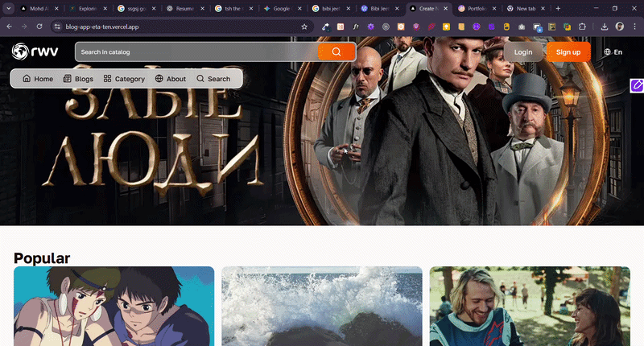Click the rwv globe logo
The image size is (644, 346).
(31, 51)
